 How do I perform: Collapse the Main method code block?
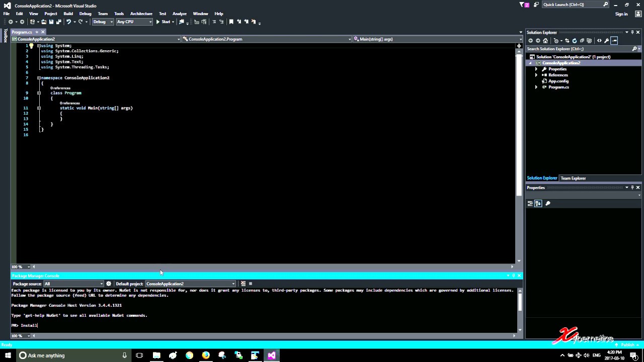[39, 108]
